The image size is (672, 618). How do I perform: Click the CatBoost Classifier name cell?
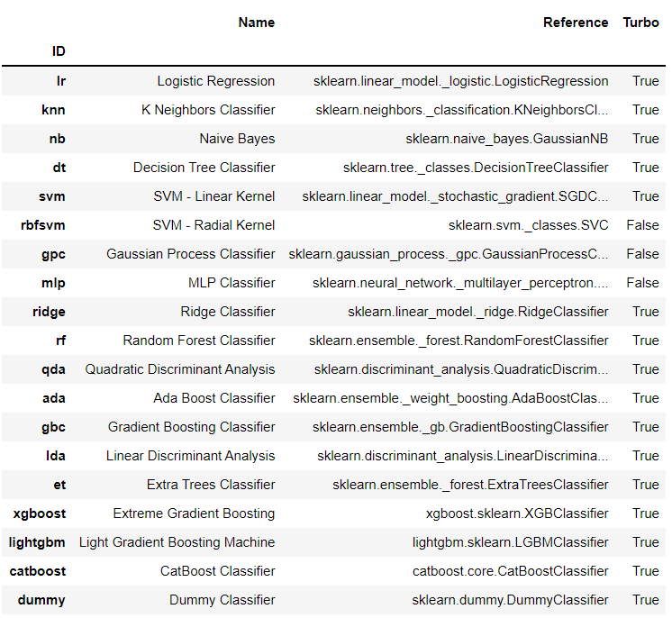(217, 571)
